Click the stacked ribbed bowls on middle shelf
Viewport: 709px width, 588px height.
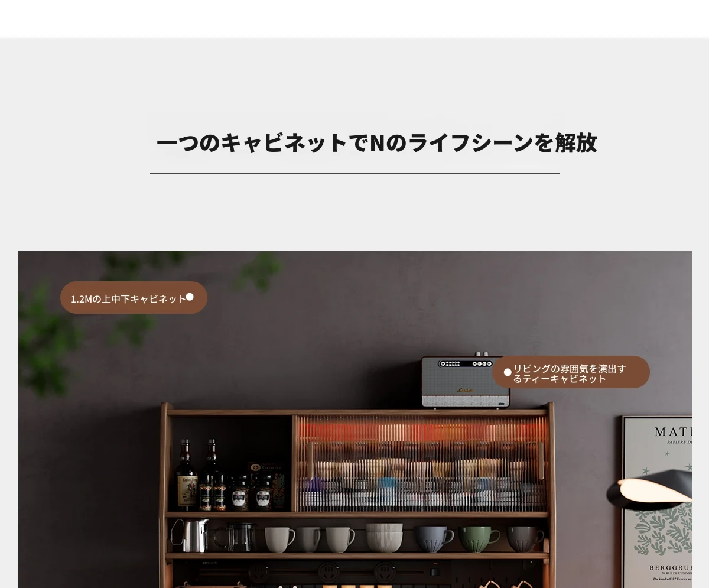384,538
